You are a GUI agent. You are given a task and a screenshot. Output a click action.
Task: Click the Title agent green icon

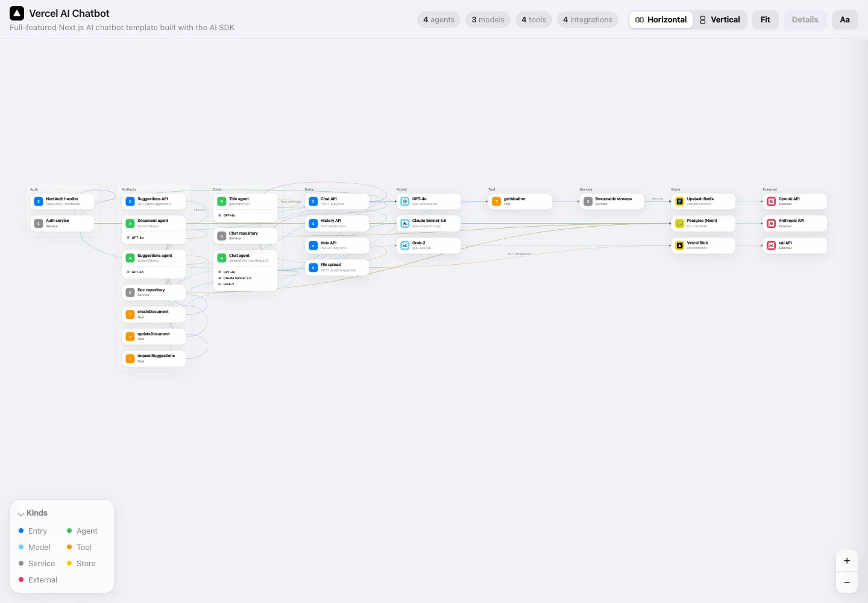222,201
